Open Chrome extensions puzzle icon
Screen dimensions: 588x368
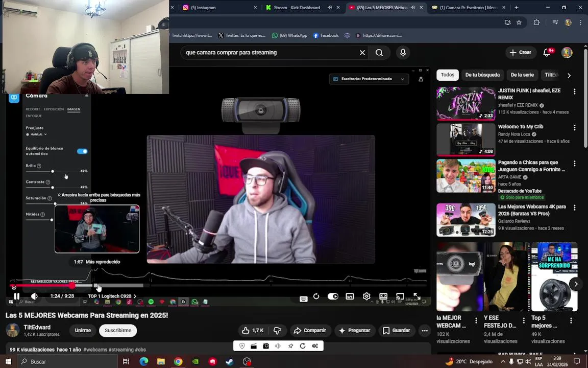click(536, 22)
